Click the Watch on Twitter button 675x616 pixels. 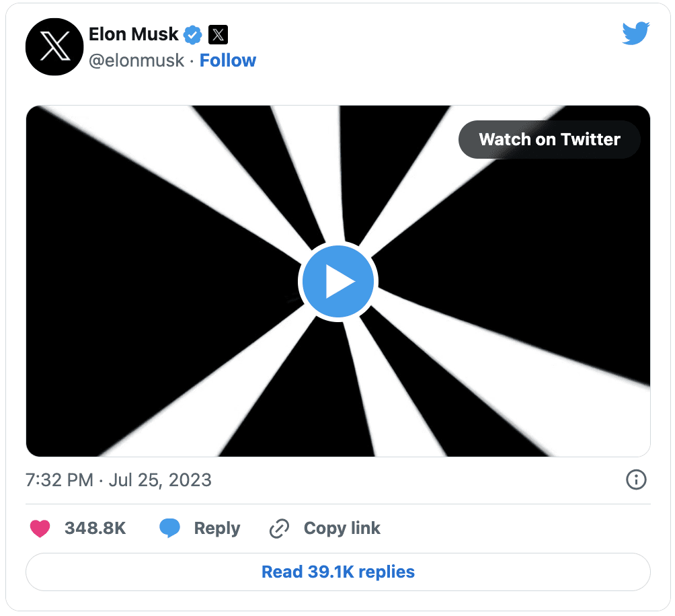coord(549,139)
